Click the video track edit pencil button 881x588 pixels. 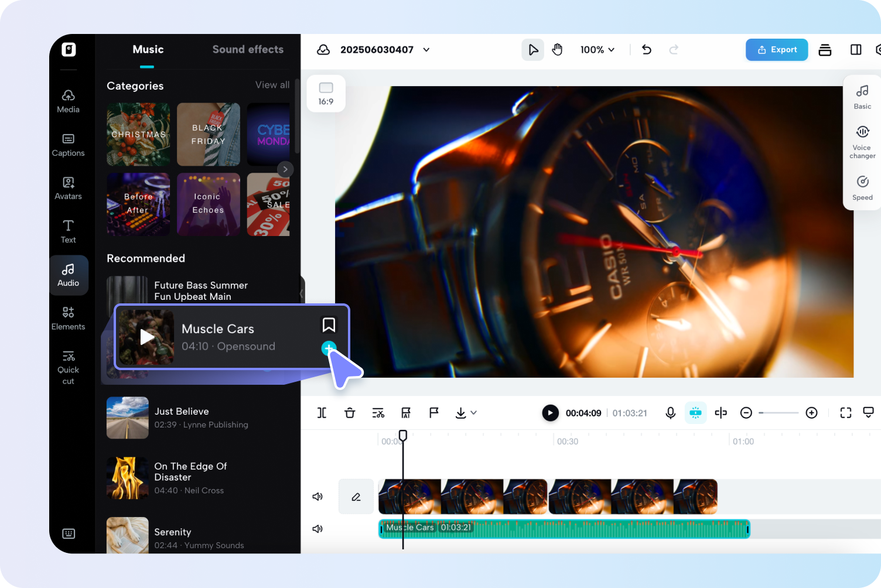pos(356,497)
